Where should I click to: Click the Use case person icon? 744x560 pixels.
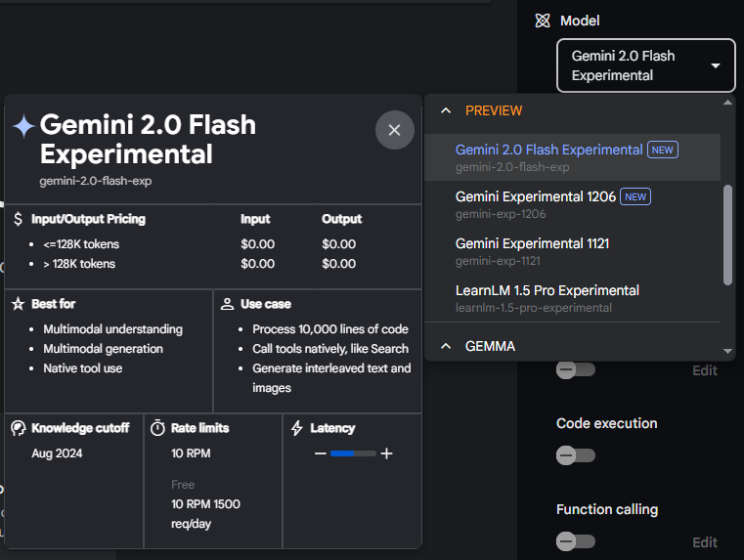coord(227,304)
